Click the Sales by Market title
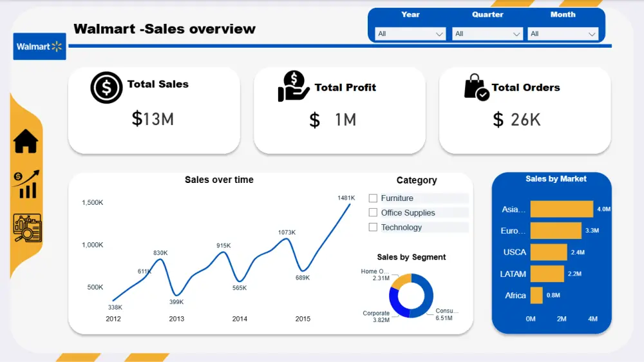The image size is (644, 362). (556, 179)
